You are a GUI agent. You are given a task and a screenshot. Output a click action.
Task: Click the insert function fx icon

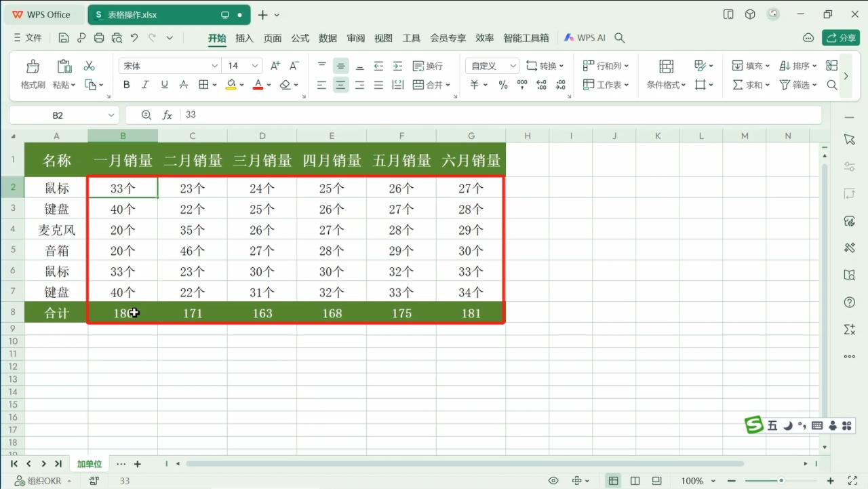(x=167, y=115)
